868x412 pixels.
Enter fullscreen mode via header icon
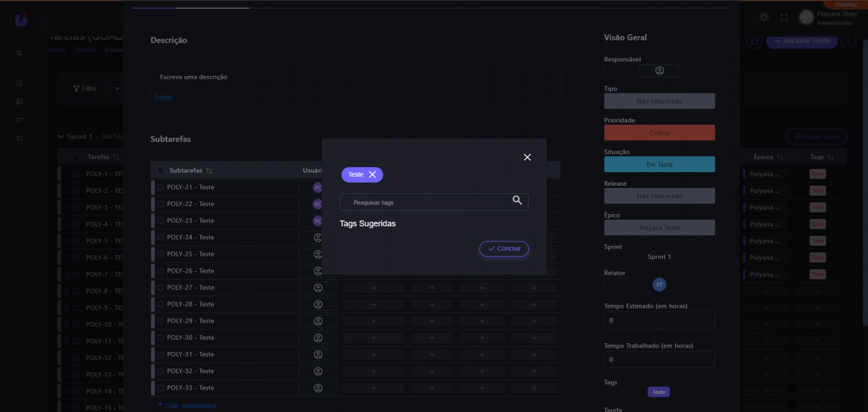[x=784, y=17]
